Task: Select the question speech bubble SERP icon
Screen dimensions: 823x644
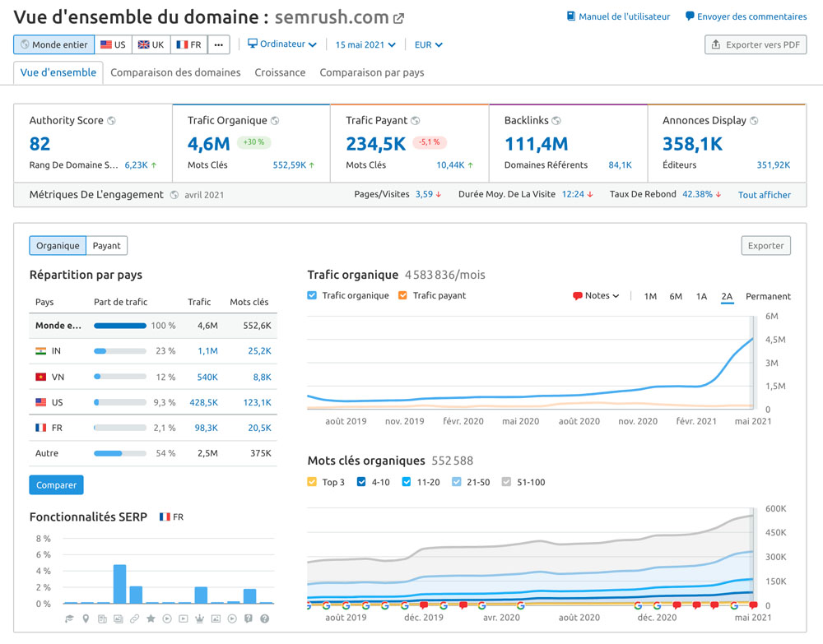Action: pyautogui.click(x=249, y=619)
